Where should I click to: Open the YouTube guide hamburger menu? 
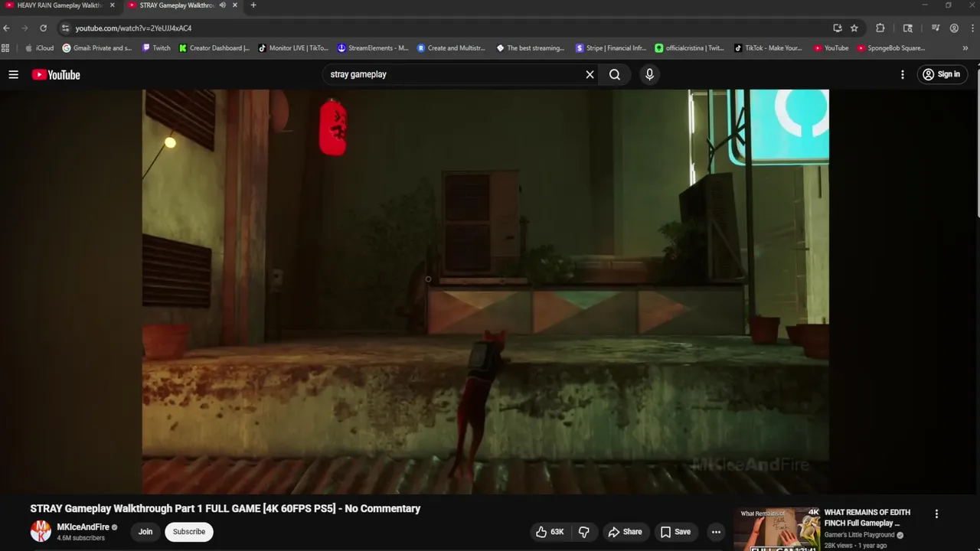pyautogui.click(x=13, y=74)
